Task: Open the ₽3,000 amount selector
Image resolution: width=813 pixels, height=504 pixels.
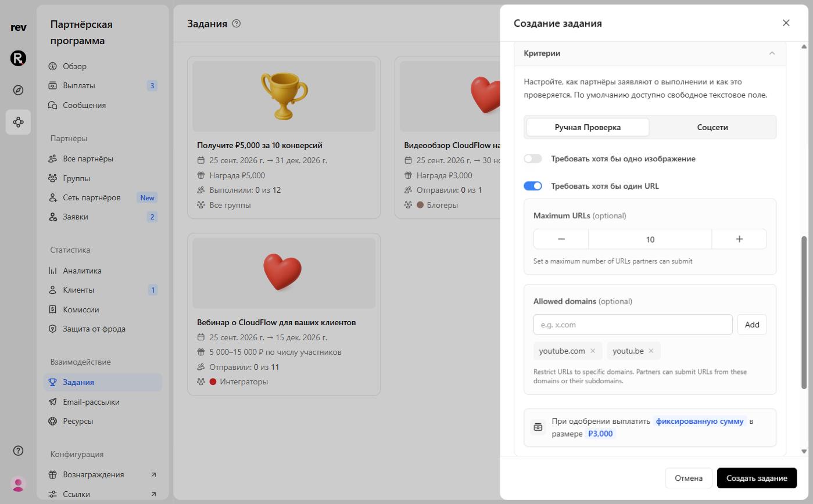Action: (600, 433)
